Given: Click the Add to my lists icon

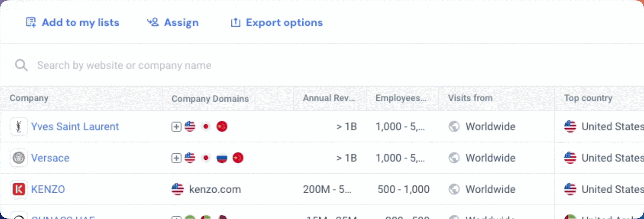Looking at the screenshot, I should coord(31,22).
